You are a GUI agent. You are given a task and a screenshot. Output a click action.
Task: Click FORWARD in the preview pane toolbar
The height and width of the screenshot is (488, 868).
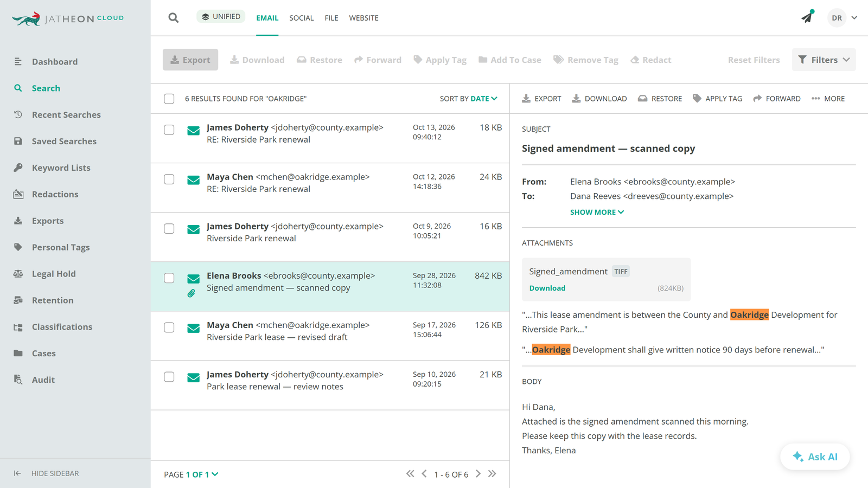click(777, 99)
